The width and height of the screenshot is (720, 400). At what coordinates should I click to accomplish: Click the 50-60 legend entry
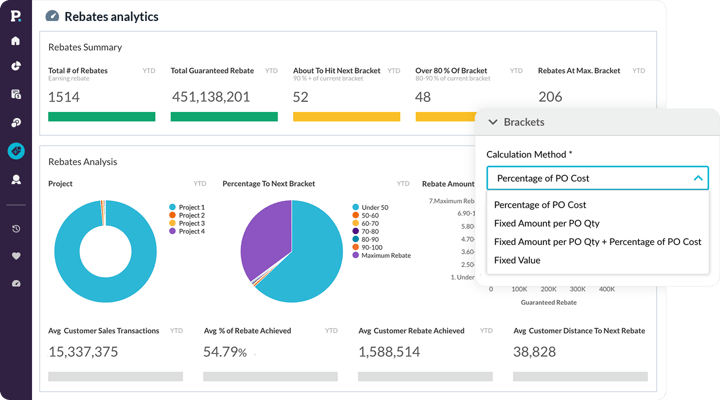(x=366, y=215)
